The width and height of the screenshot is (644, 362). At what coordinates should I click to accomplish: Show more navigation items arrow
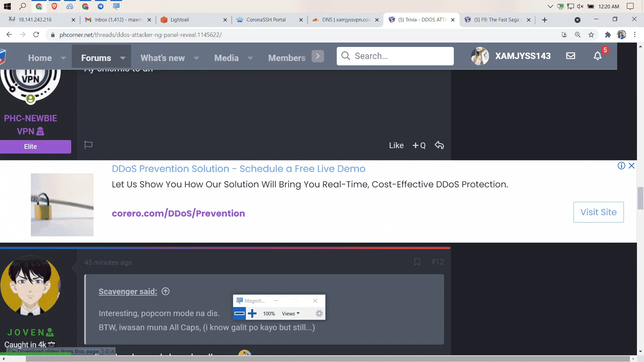[x=318, y=56]
